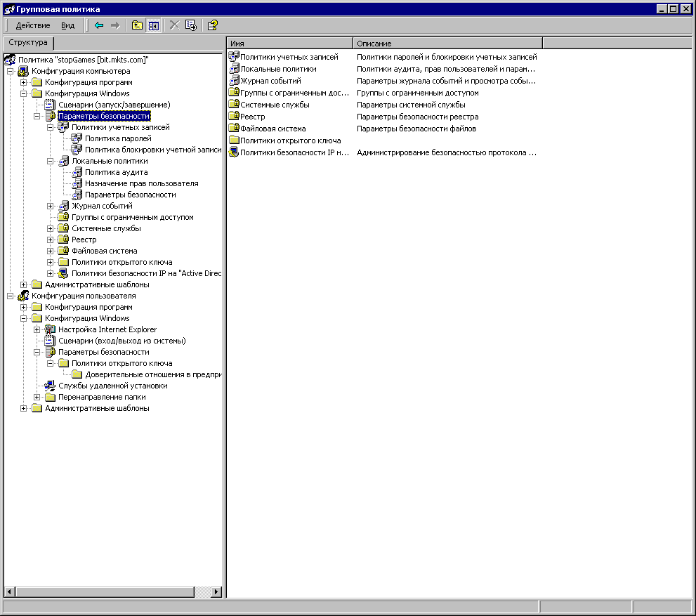The height and width of the screenshot is (616, 696).
Task: Select the Структура tab
Action: tap(28, 43)
